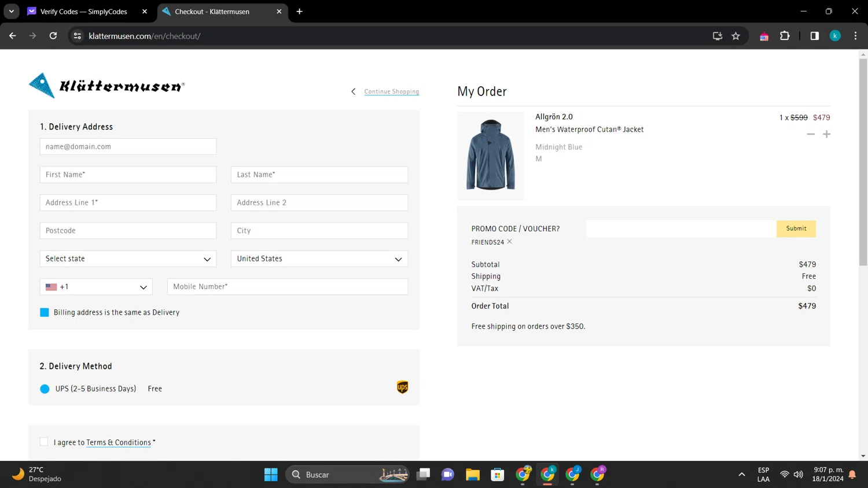
Task: Open Microsoft Store from taskbar
Action: [x=498, y=475]
